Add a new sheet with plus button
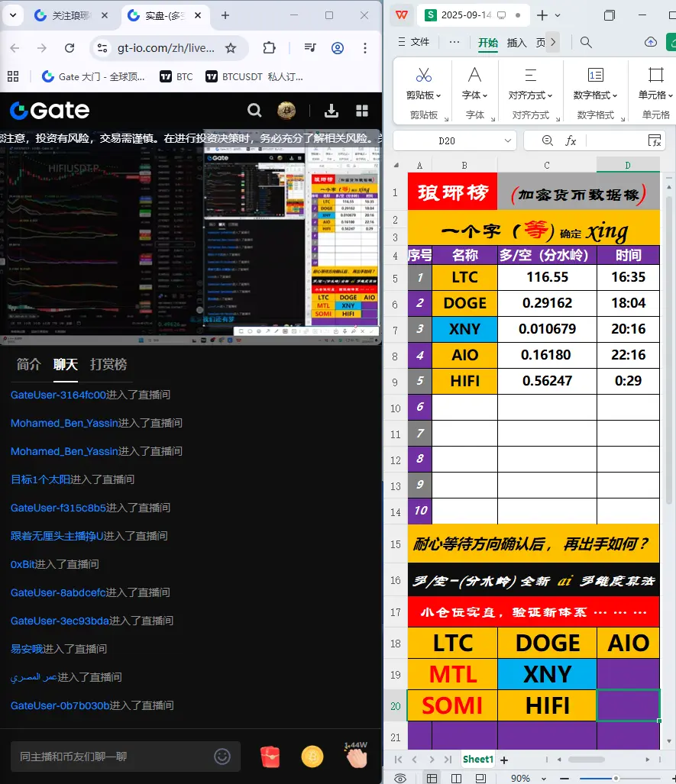676x784 pixels. 504,760
